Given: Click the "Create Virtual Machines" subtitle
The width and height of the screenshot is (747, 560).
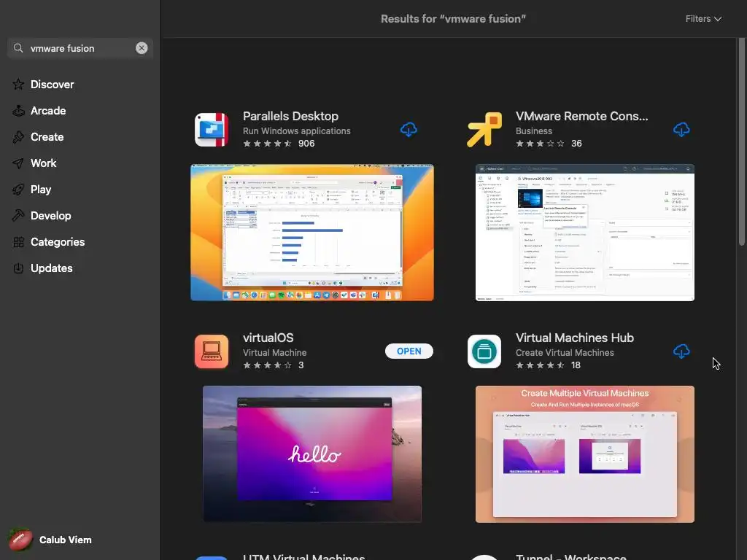Looking at the screenshot, I should 565,353.
